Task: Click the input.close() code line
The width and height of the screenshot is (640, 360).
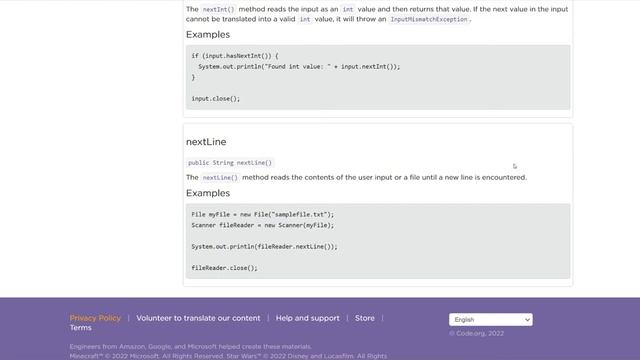Action: coord(216,99)
